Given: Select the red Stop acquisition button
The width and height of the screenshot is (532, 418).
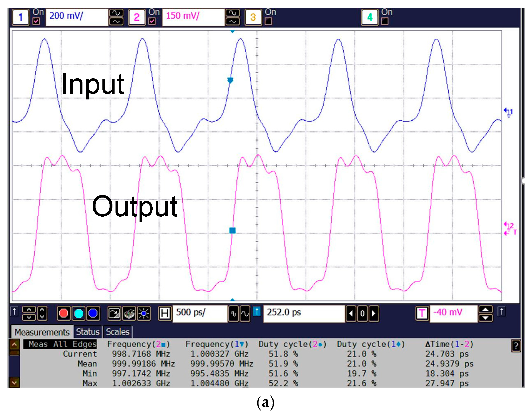Looking at the screenshot, I should 64,314.
